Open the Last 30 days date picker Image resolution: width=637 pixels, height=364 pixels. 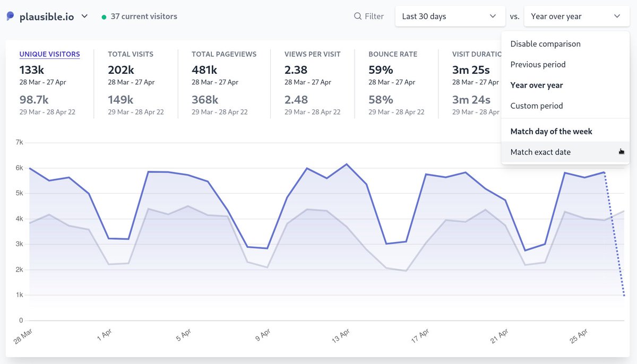pyautogui.click(x=450, y=16)
